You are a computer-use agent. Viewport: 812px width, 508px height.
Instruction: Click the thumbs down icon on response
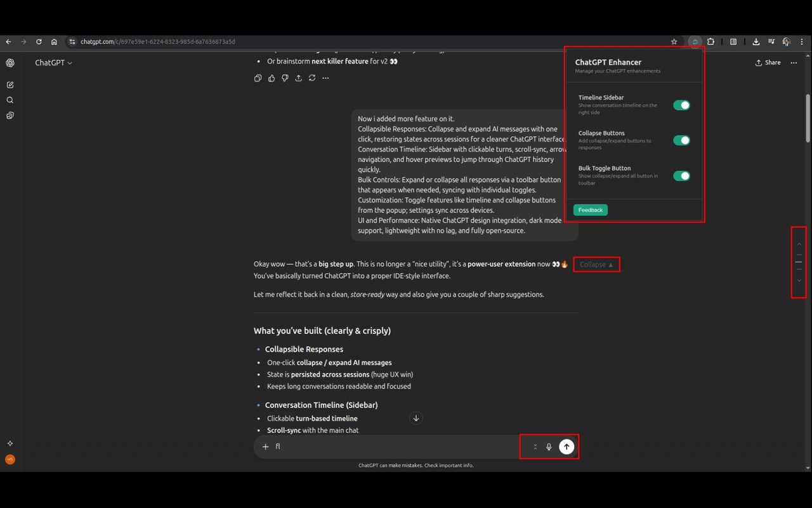click(x=285, y=78)
